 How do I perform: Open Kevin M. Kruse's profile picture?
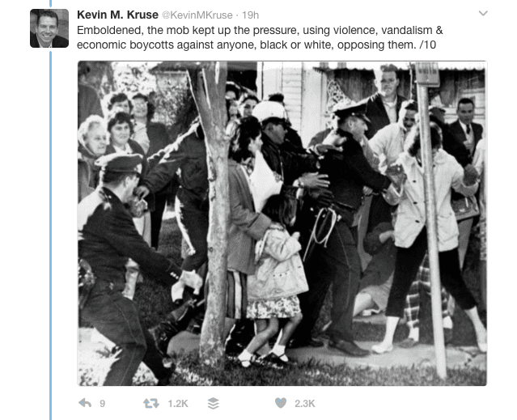(49, 28)
